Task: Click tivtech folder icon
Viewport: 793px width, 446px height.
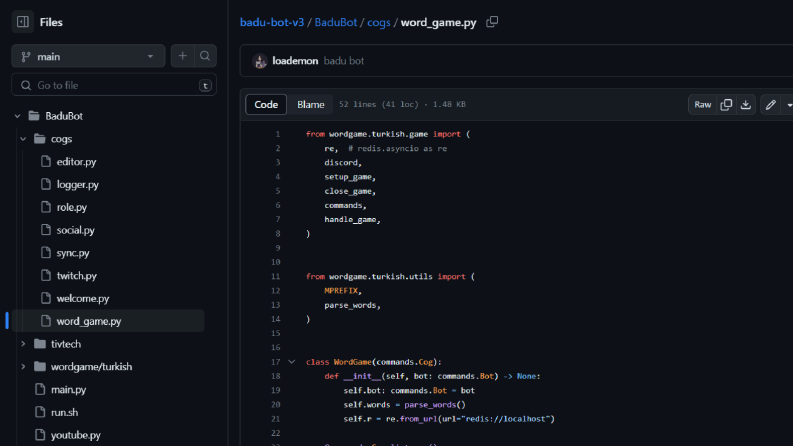Action: pos(39,344)
